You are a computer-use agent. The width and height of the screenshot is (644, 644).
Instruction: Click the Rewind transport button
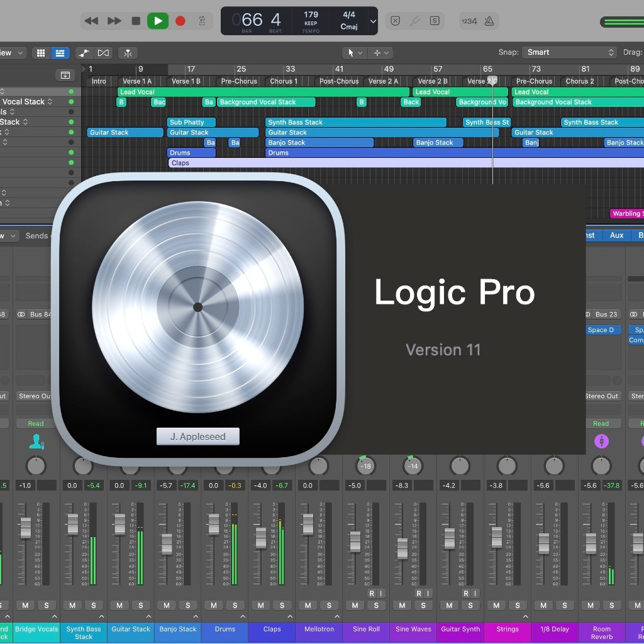(91, 21)
